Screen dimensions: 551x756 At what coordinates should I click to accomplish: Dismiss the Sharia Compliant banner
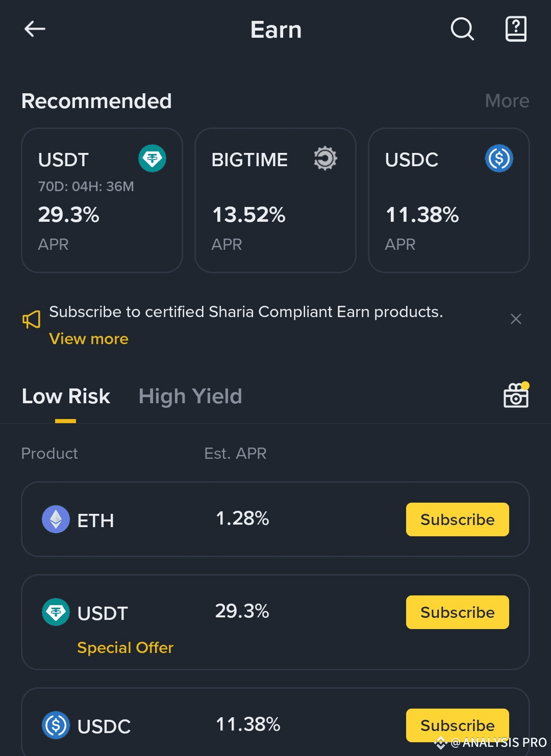tap(516, 319)
